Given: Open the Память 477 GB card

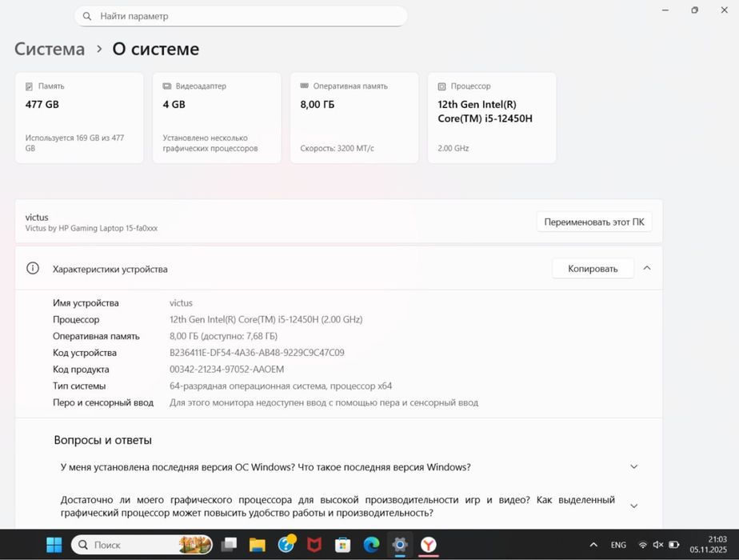Looking at the screenshot, I should (x=79, y=118).
